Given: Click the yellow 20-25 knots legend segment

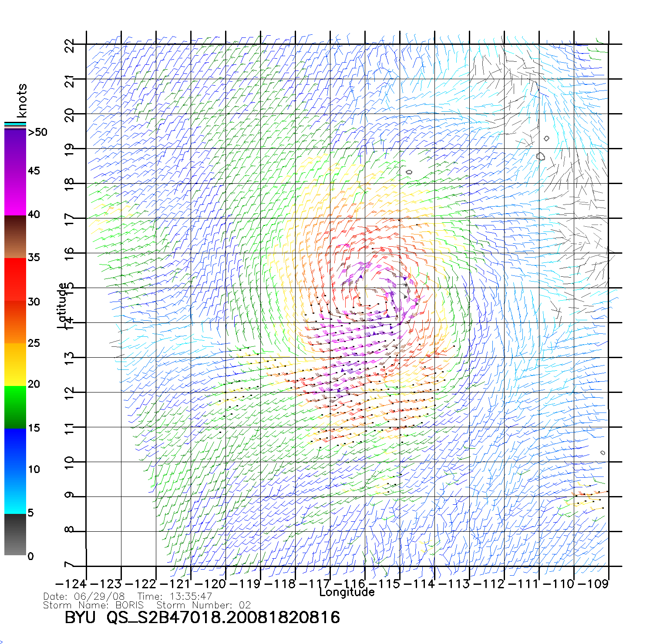Looking at the screenshot, I should (x=15, y=365).
